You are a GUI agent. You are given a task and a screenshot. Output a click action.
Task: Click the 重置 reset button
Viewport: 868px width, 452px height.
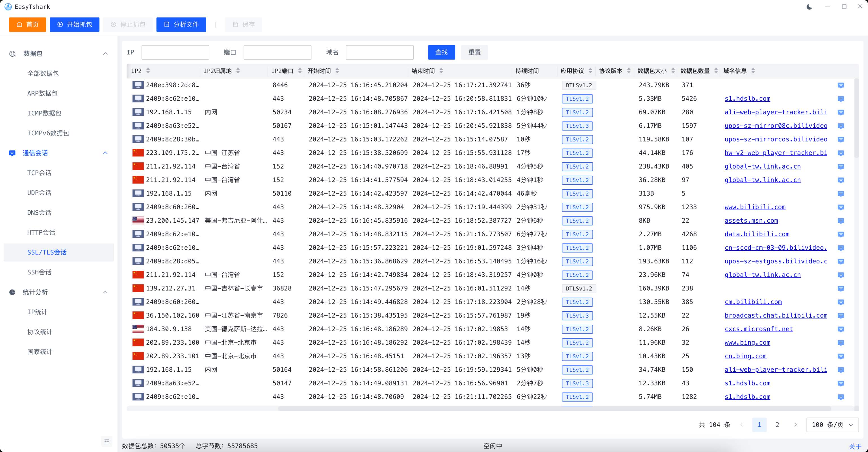coord(474,52)
